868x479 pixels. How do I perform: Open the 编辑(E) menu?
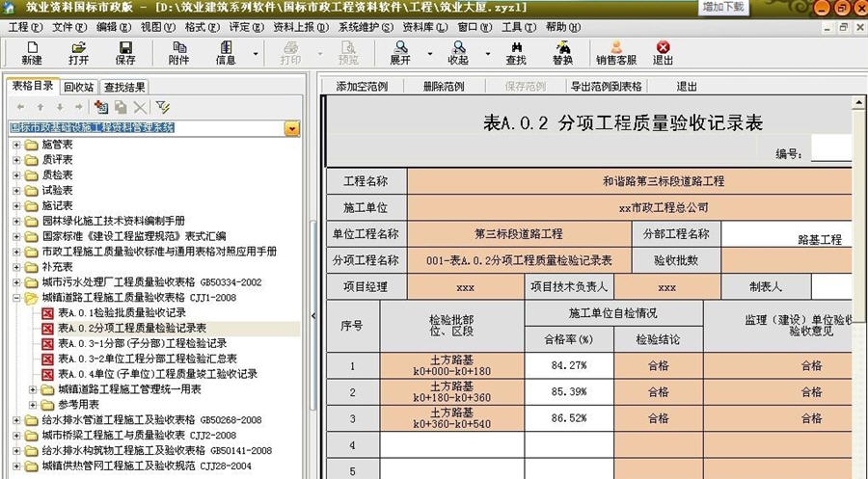(x=114, y=27)
